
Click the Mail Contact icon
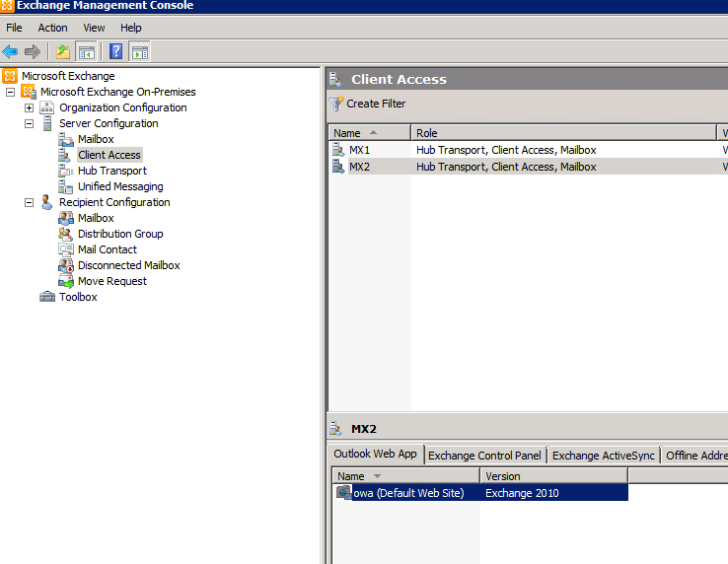click(66, 249)
